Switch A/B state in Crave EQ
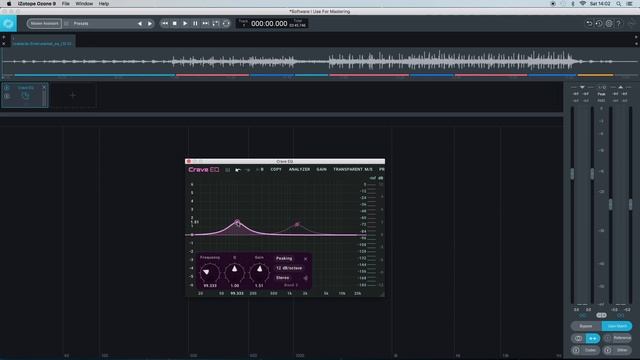 point(260,169)
